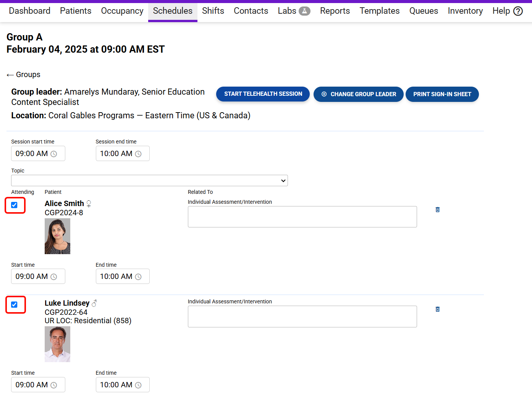The image size is (532, 398).
Task: Click the Labs flask badge icon
Action: click(304, 11)
